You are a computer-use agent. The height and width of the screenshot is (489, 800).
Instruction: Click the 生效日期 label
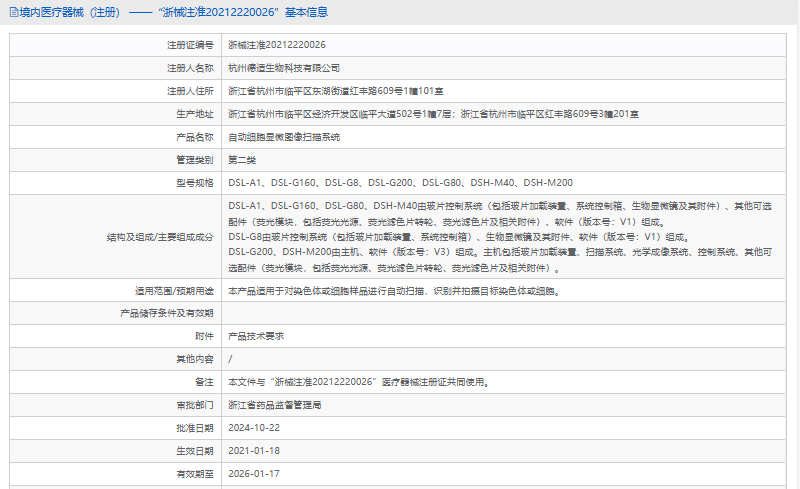pos(194,451)
